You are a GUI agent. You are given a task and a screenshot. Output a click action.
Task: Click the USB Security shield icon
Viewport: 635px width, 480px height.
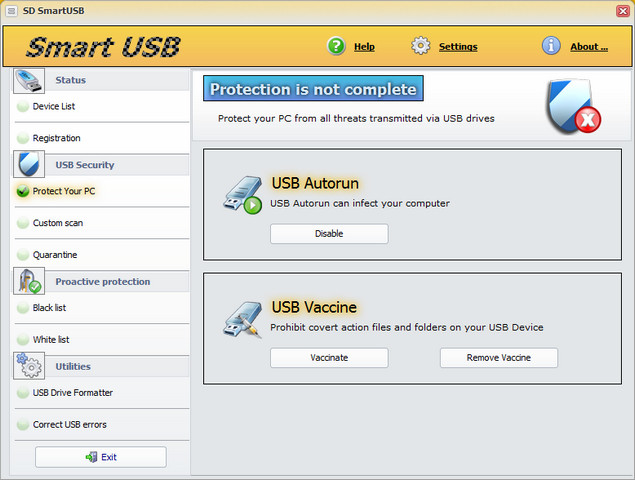click(x=28, y=164)
